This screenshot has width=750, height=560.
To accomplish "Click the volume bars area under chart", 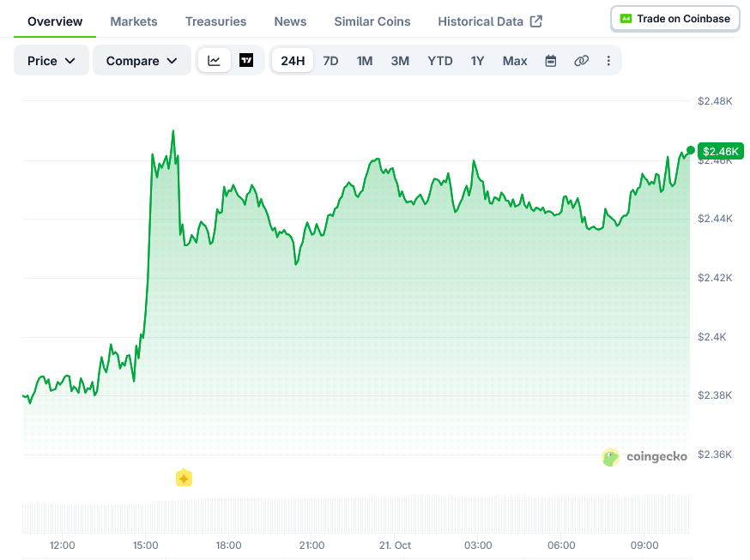I will click(x=356, y=514).
